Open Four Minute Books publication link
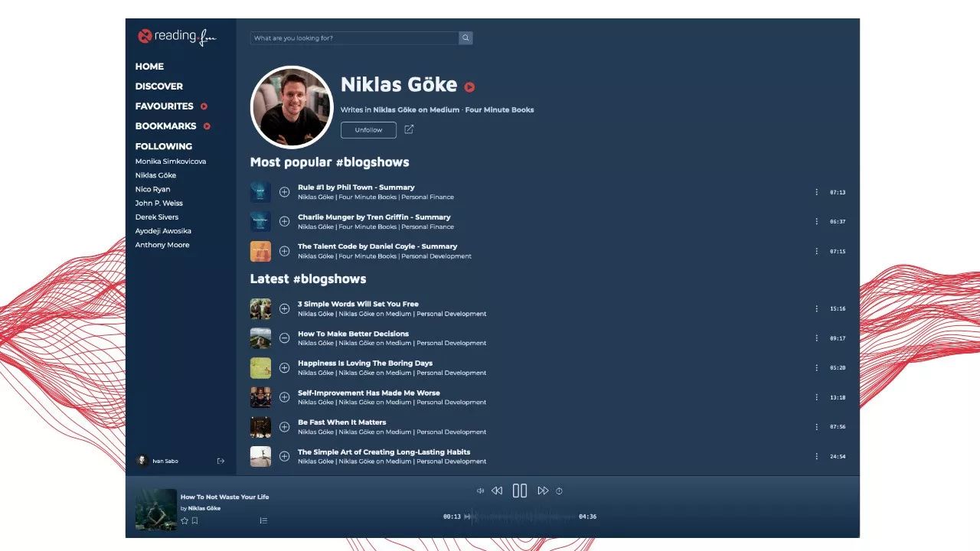This screenshot has width=980, height=551. (499, 110)
